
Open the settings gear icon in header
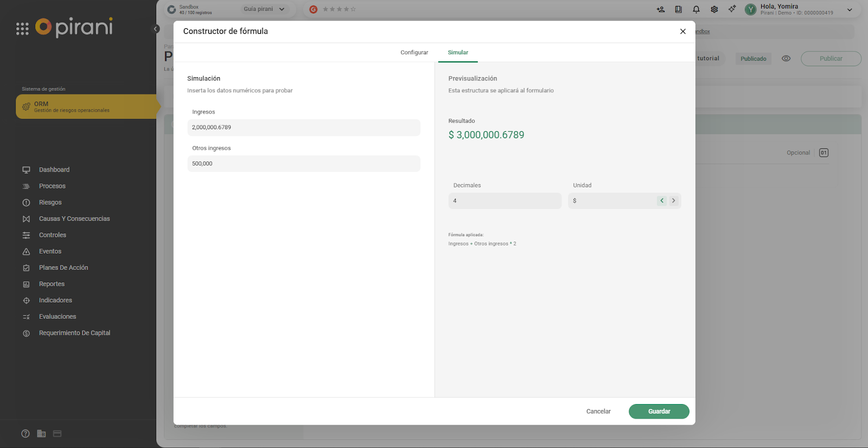pyautogui.click(x=714, y=9)
